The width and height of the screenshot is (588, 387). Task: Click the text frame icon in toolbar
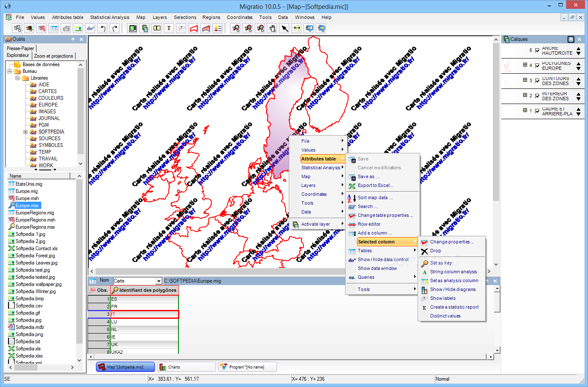click(157, 28)
